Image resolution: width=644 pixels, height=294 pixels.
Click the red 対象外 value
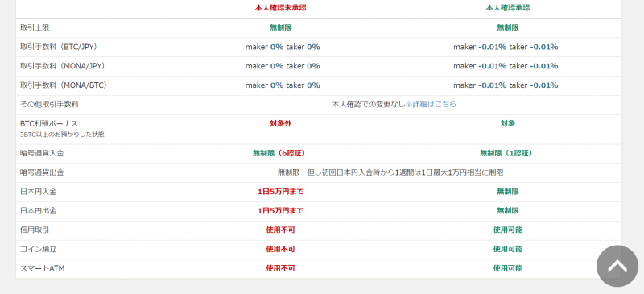280,123
